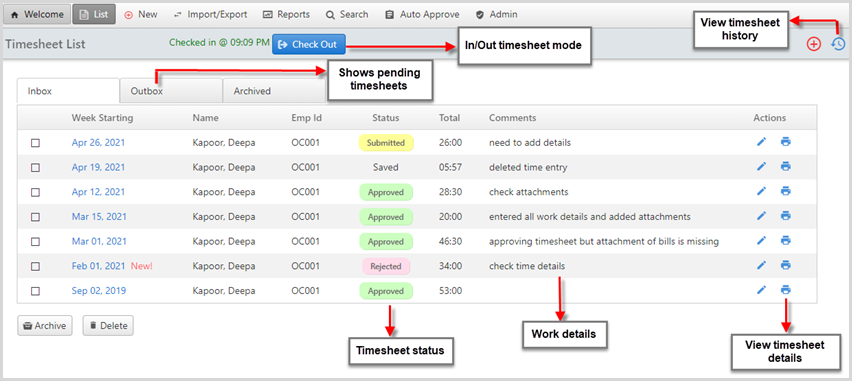Click the printer icon in Apr 19, 2021 row

785,167
